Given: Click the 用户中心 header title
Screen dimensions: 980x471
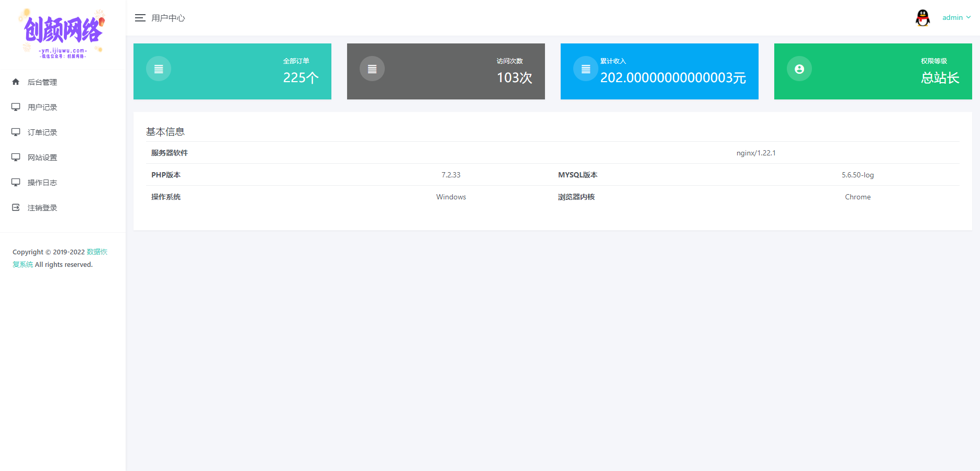Looking at the screenshot, I should [x=168, y=18].
